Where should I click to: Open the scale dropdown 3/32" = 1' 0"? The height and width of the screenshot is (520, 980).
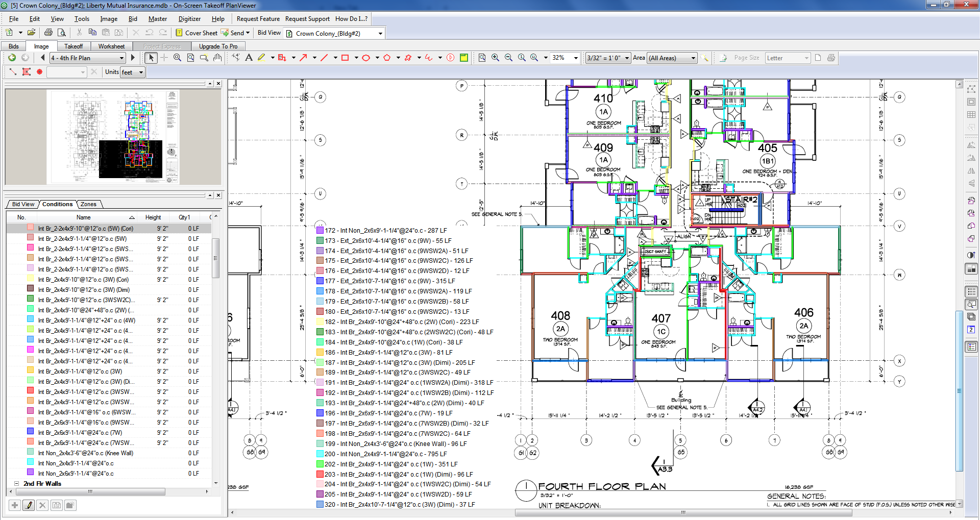[608, 58]
